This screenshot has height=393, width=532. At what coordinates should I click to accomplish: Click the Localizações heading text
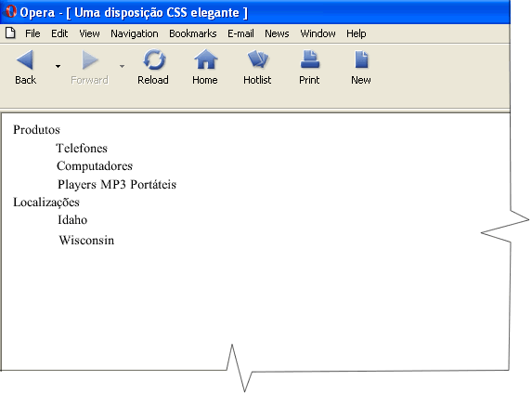[x=46, y=203]
